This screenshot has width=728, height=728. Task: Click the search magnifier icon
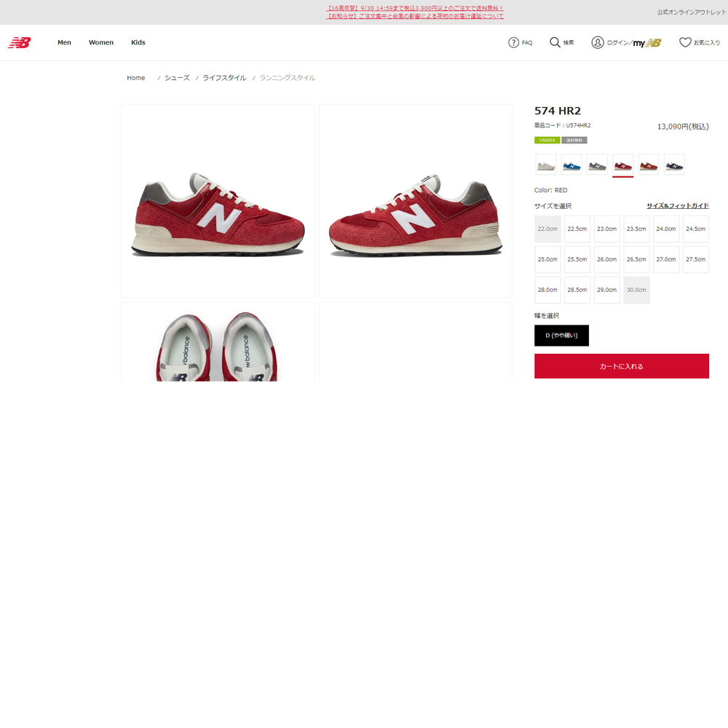[x=554, y=43]
